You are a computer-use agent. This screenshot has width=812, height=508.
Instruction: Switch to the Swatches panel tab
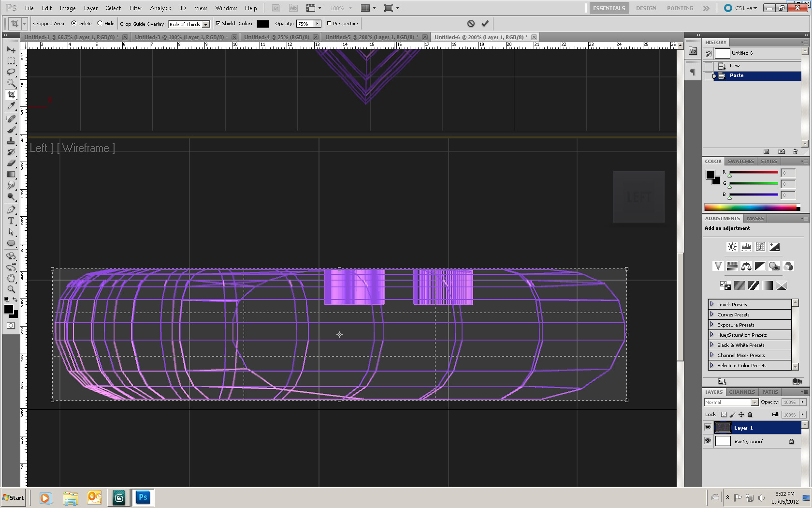pyautogui.click(x=740, y=161)
